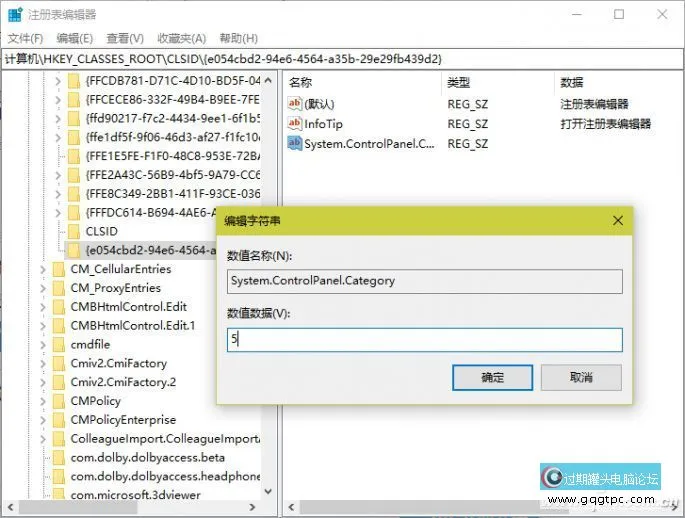Click the folder icon of Cmiv2.CmiFactory.2
Screen dimensions: 685x518
(x=59, y=382)
